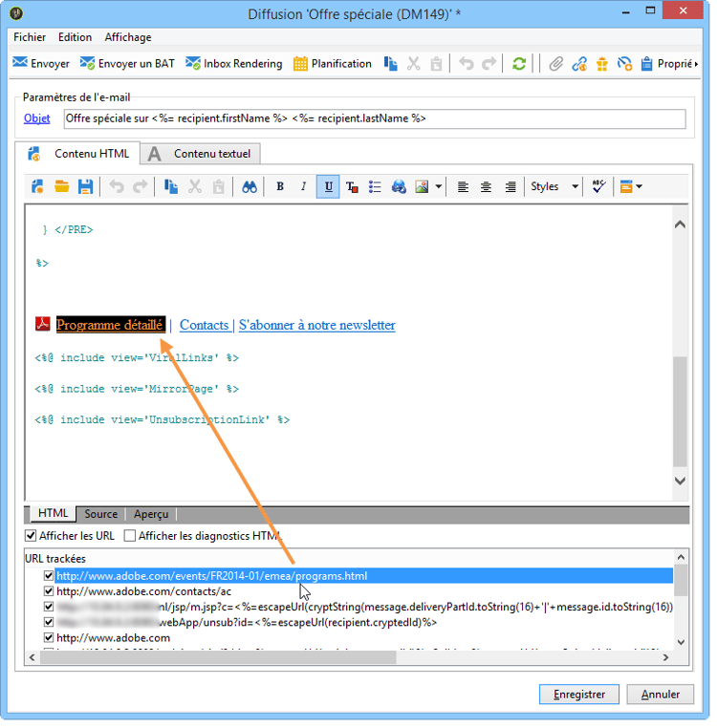The width and height of the screenshot is (717, 728).
Task: Click the editor scroll down arrow
Action: [680, 481]
